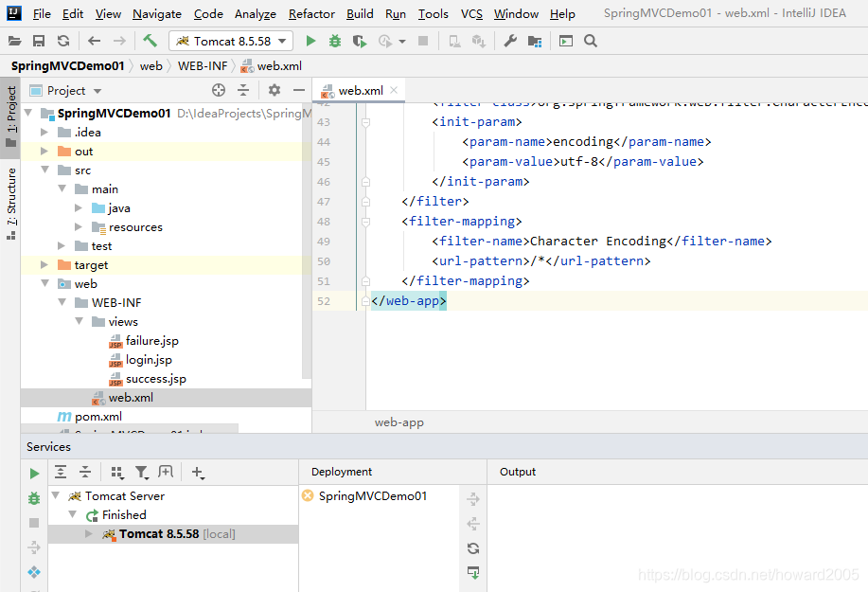This screenshot has height=592, width=868.
Task: Run Tomcat with the green play icon
Action: [x=310, y=41]
